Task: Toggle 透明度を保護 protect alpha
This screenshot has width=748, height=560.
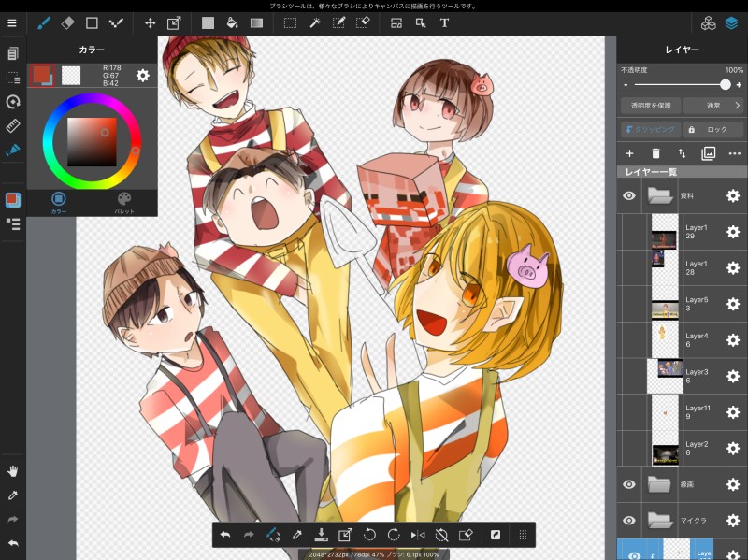Action: coord(651,106)
